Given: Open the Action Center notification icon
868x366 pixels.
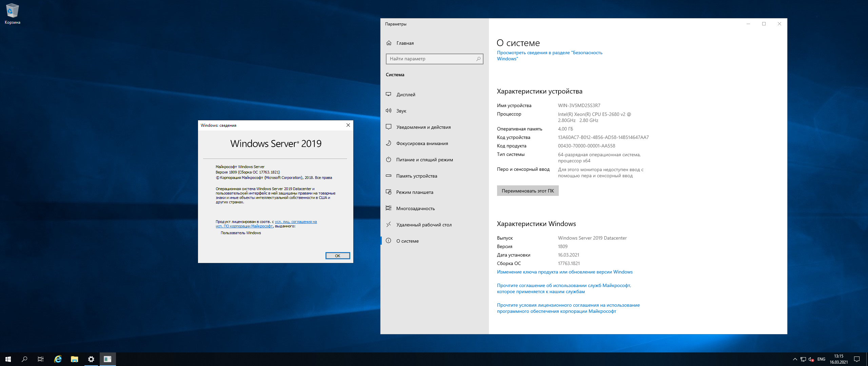Looking at the screenshot, I should (857, 359).
